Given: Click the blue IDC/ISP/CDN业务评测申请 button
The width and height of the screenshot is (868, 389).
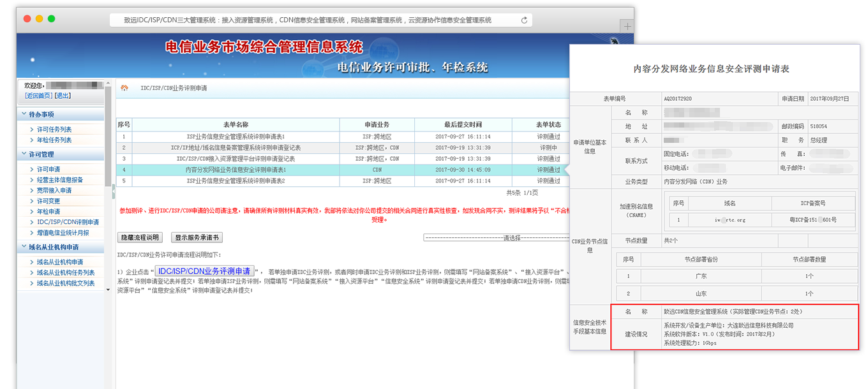Looking at the screenshot, I should coord(204,271).
